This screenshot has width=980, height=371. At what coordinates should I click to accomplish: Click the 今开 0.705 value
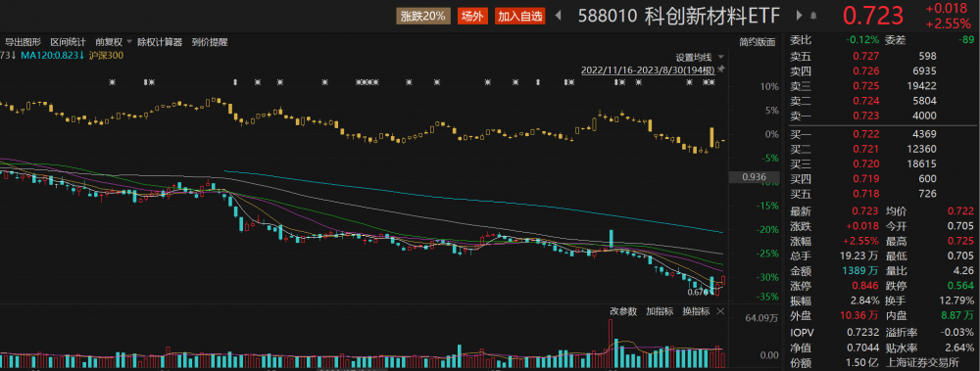tap(961, 226)
